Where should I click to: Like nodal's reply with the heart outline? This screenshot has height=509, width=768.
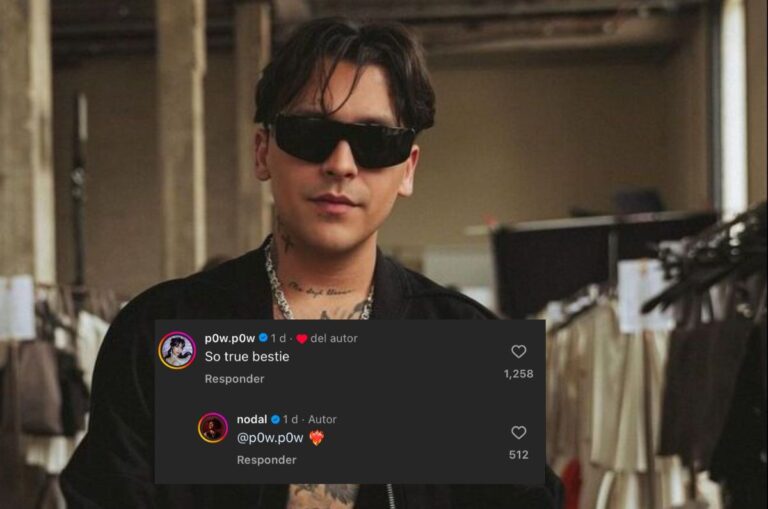point(518,432)
